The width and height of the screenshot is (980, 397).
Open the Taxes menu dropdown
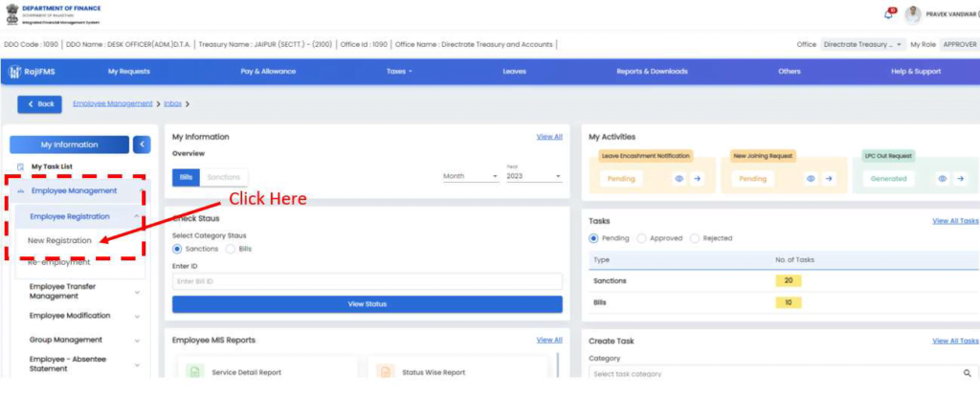click(x=400, y=72)
